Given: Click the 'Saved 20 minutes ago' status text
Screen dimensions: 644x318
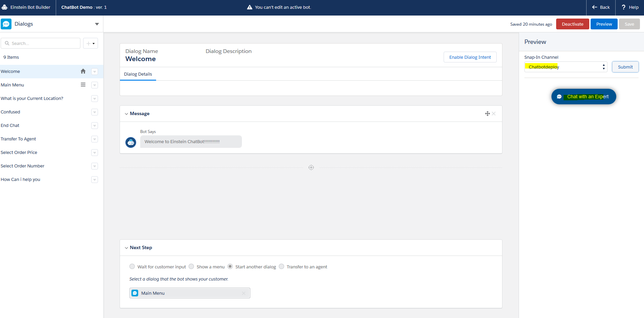Looking at the screenshot, I should (x=531, y=24).
